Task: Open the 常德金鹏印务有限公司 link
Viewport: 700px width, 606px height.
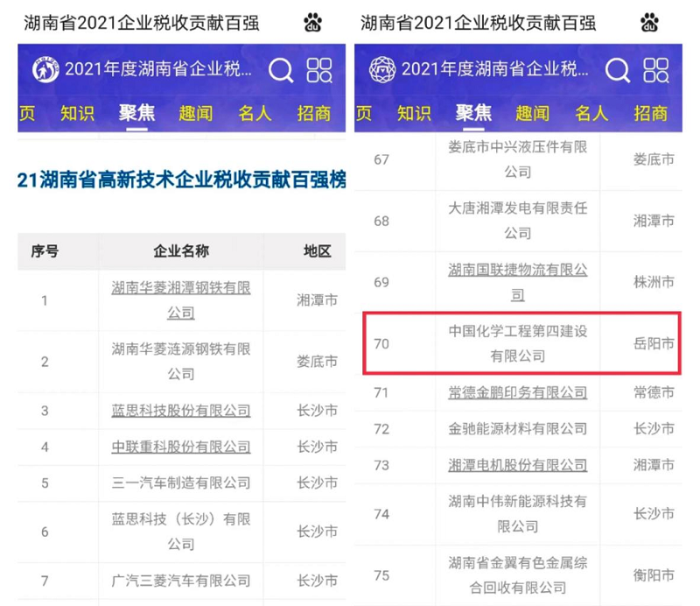Action: 518,392
